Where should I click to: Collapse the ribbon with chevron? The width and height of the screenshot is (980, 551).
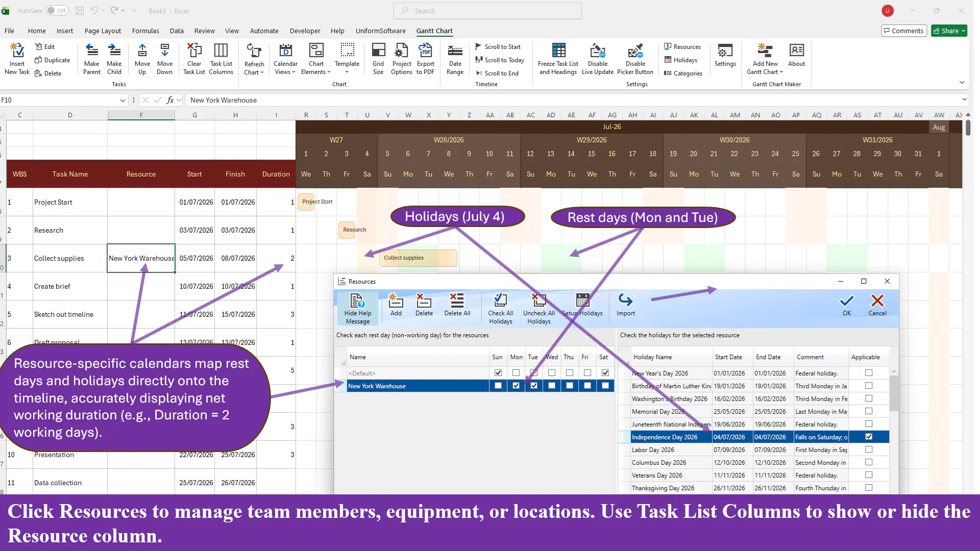pyautogui.click(x=962, y=82)
